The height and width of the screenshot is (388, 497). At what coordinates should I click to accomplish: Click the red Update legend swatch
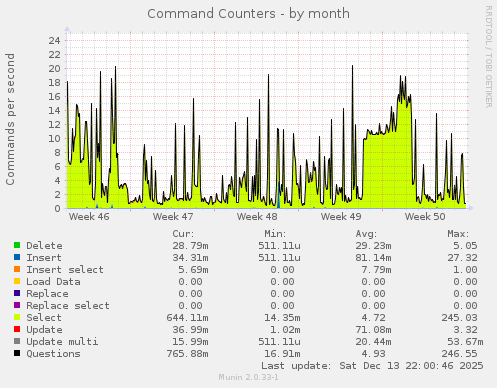click(17, 329)
